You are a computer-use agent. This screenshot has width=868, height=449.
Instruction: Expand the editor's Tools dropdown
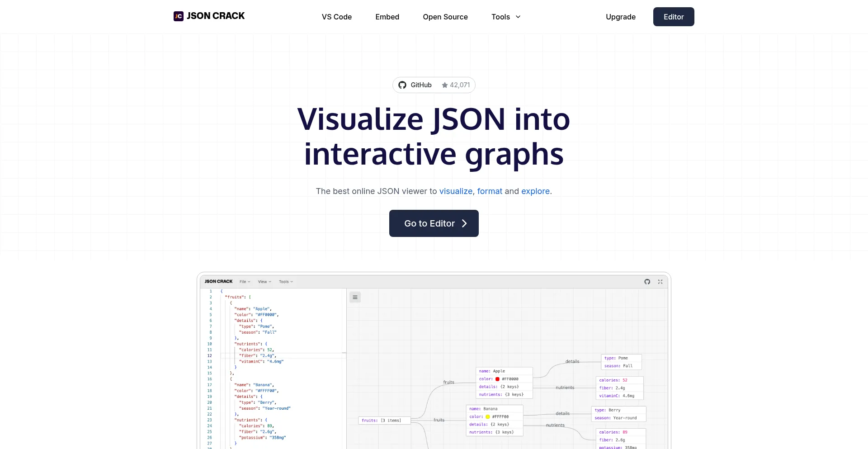tap(285, 281)
